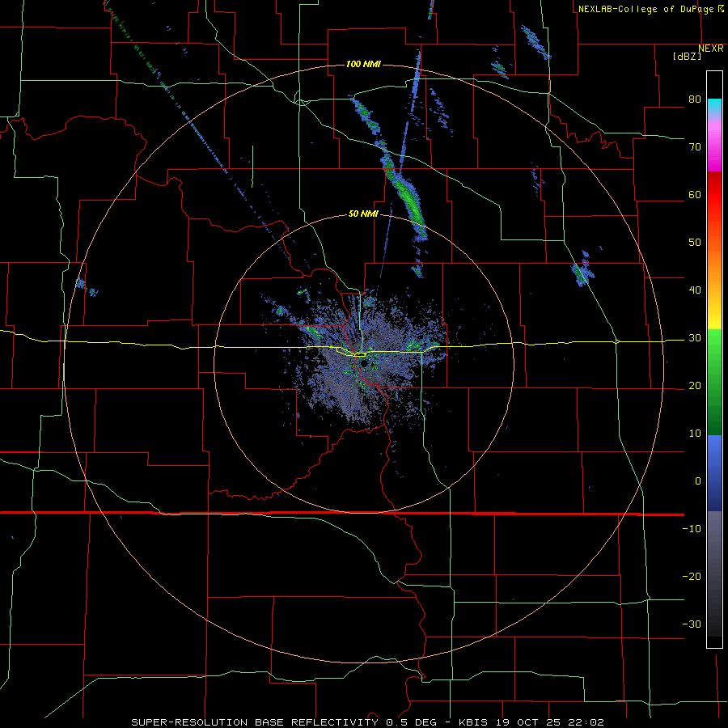Click the 40 value on the dBZ scale
Viewport: 728px width, 728px height.
click(695, 290)
